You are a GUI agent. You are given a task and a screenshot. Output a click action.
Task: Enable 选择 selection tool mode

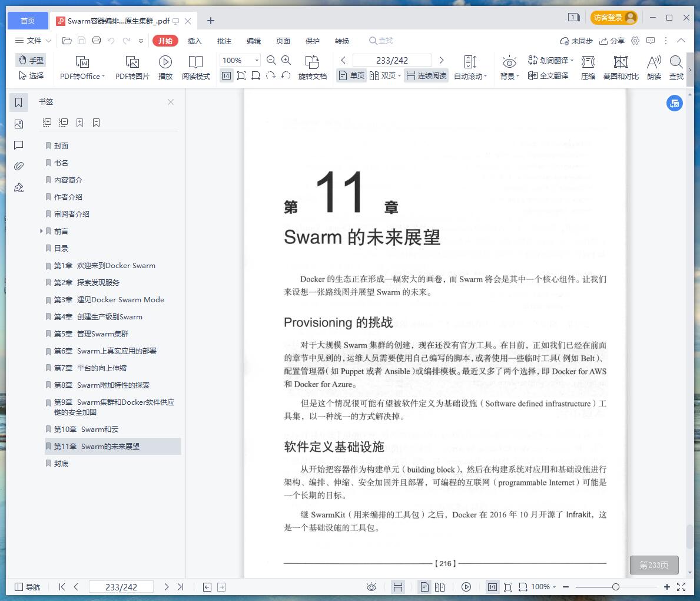(31, 75)
